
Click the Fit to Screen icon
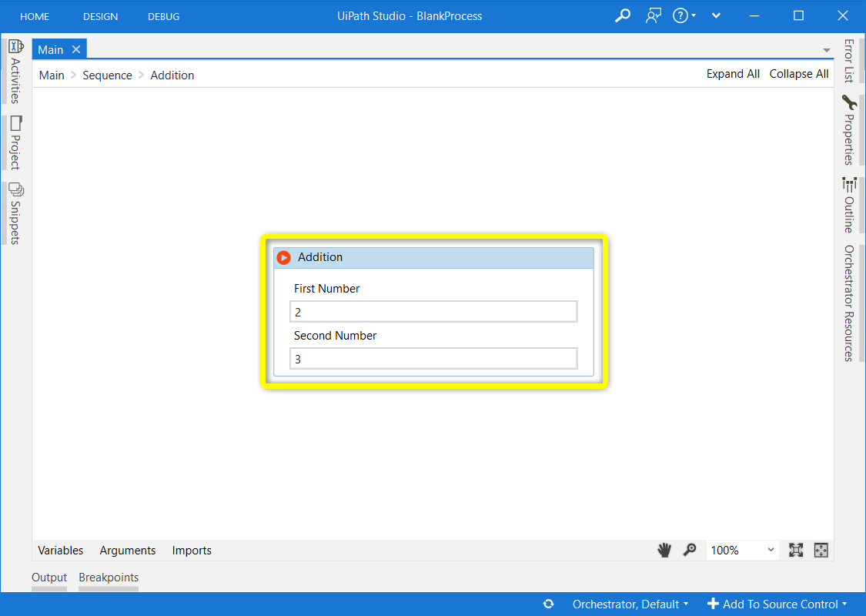click(796, 550)
